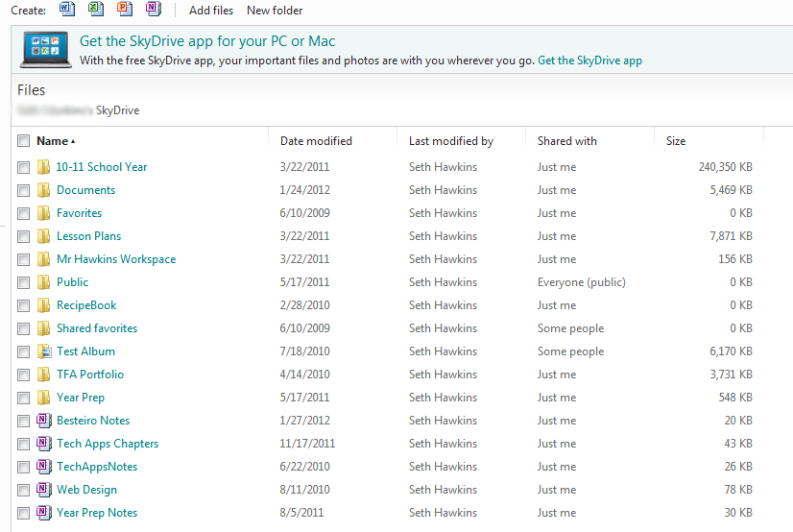Sort by the Date modified column

(x=316, y=141)
